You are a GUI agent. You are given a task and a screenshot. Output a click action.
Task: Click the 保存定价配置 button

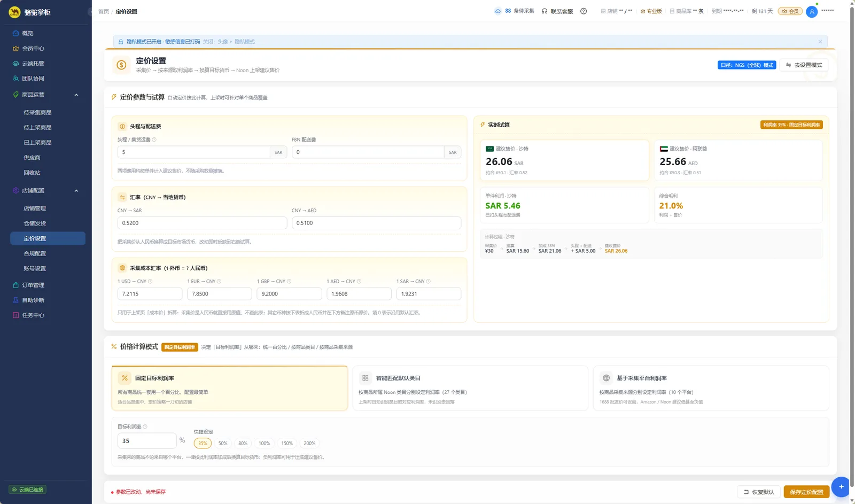pos(806,492)
